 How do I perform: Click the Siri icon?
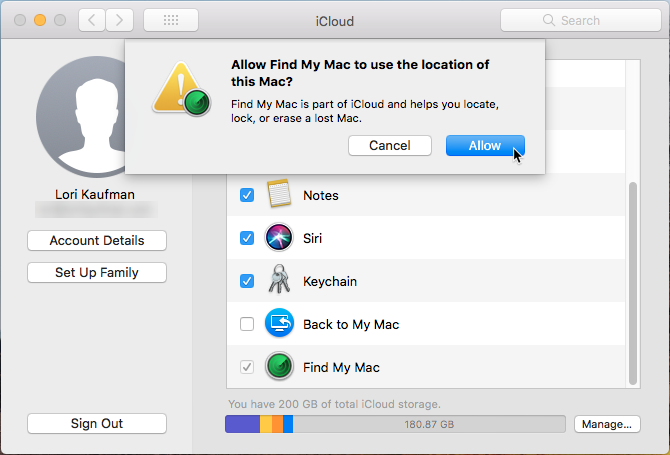(x=279, y=238)
